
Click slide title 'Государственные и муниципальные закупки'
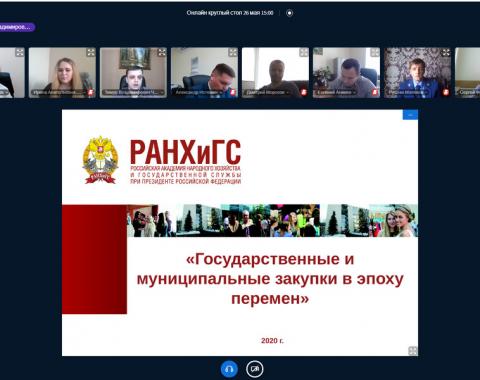(x=270, y=279)
